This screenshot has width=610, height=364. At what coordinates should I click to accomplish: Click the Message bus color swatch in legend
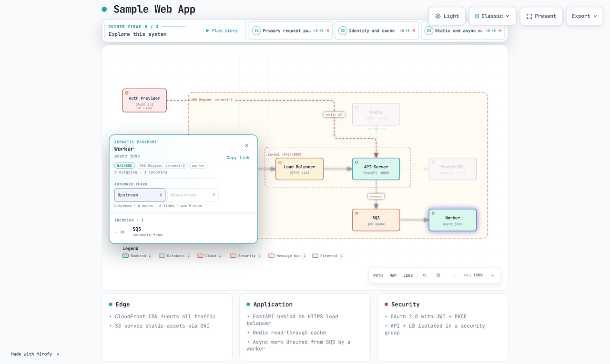(271, 256)
